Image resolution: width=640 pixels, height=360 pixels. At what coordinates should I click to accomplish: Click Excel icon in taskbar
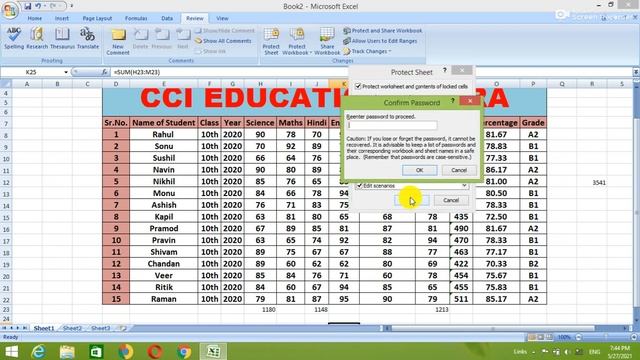pos(213,352)
